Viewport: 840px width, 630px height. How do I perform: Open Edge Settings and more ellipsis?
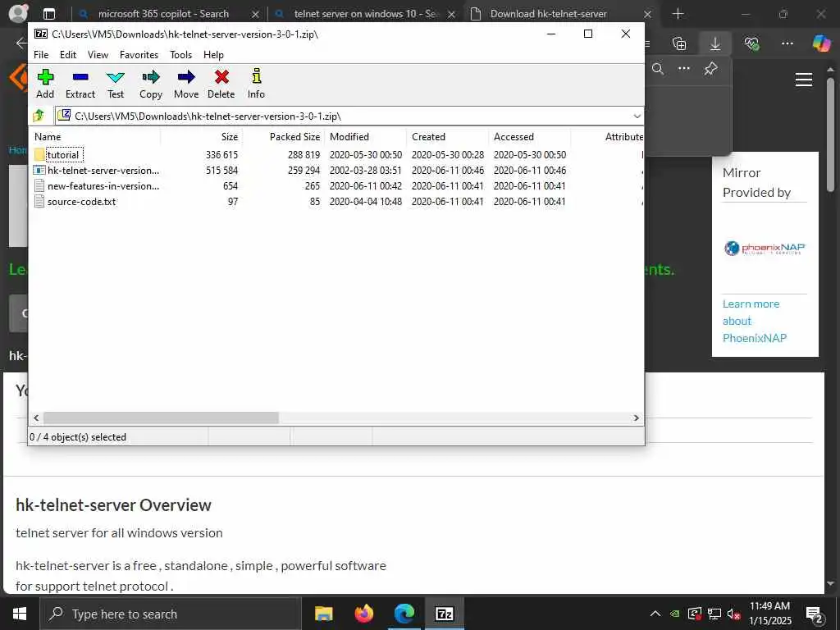[x=787, y=43]
